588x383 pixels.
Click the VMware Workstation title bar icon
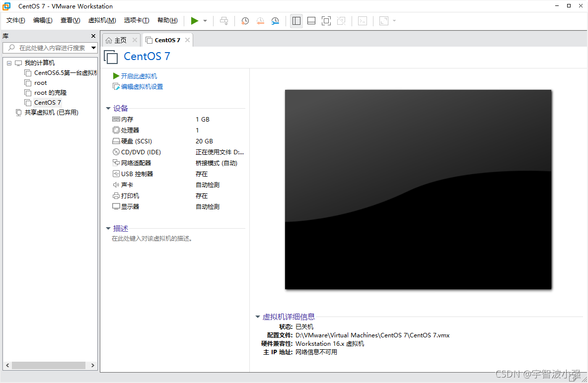tap(6, 6)
